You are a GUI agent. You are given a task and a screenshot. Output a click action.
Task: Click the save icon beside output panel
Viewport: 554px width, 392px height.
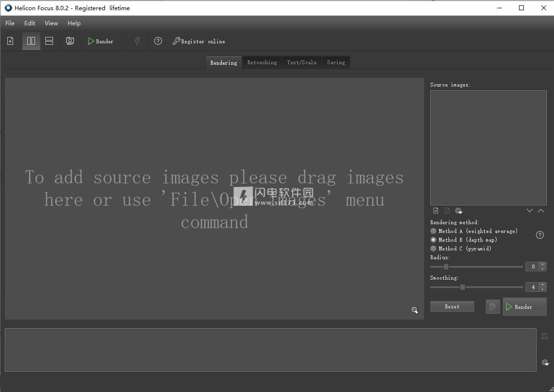pyautogui.click(x=545, y=336)
